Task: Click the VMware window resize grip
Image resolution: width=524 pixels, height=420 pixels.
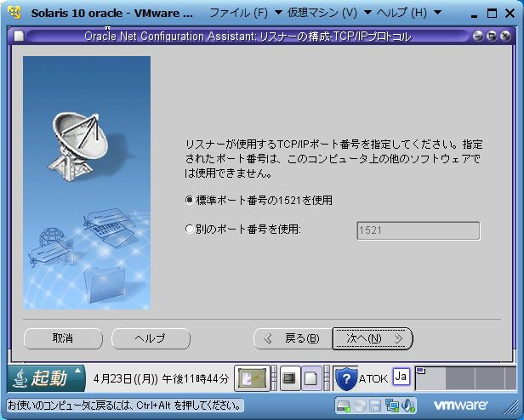Action: (x=510, y=406)
